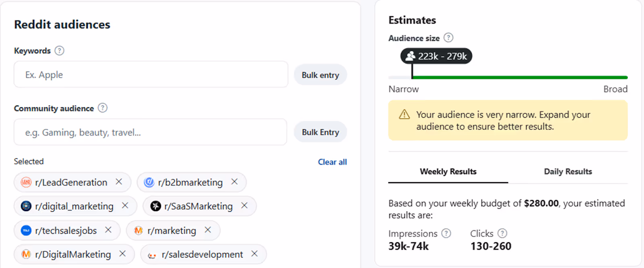Remove r/digital_marketing from selected communities
644x268 pixels.
125,206
